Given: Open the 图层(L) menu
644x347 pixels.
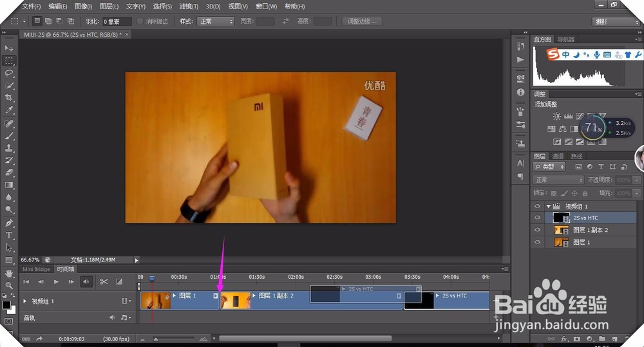Looking at the screenshot, I should click(109, 6).
